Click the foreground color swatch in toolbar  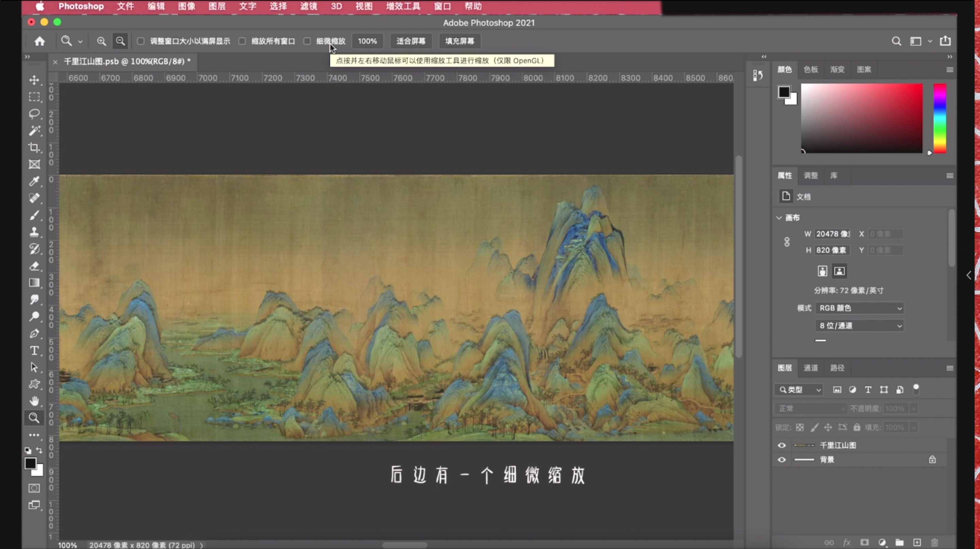coord(30,463)
